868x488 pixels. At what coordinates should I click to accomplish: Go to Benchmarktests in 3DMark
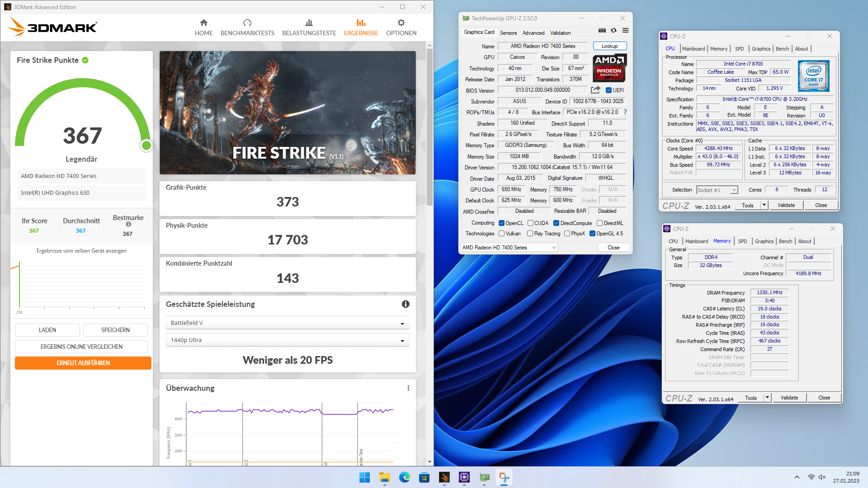click(x=247, y=28)
